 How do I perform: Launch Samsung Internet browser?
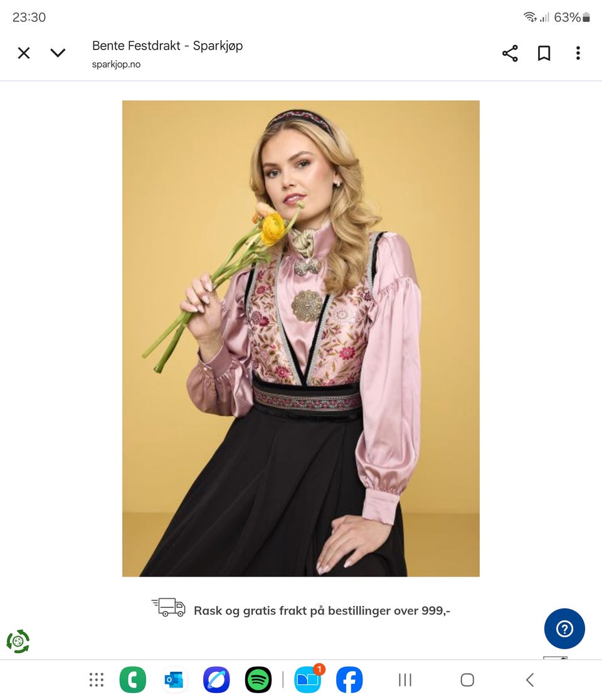click(216, 680)
